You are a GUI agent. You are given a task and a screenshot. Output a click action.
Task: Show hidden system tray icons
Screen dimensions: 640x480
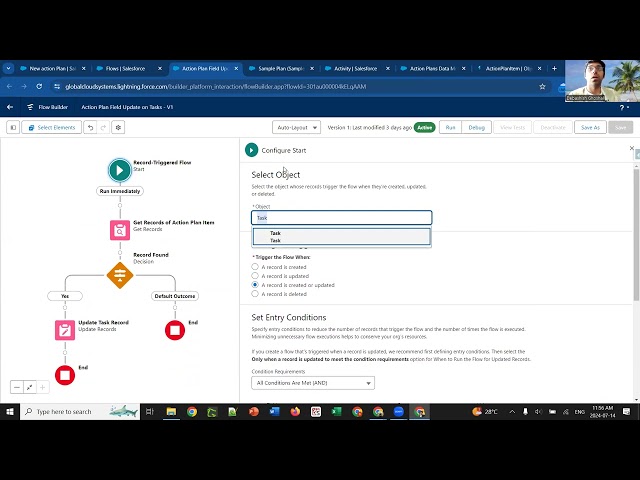(x=512, y=412)
